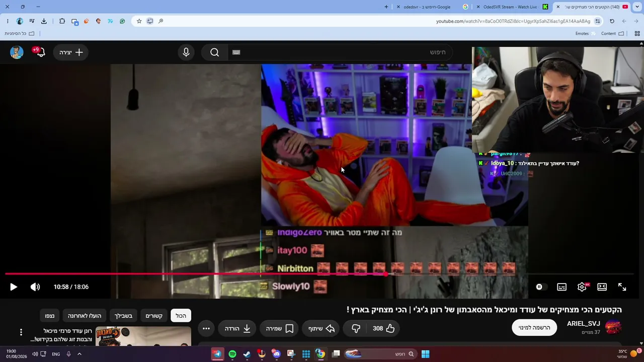Image resolution: width=644 pixels, height=362 pixels.
Task: Go back in browser history
Action: pos(636,21)
